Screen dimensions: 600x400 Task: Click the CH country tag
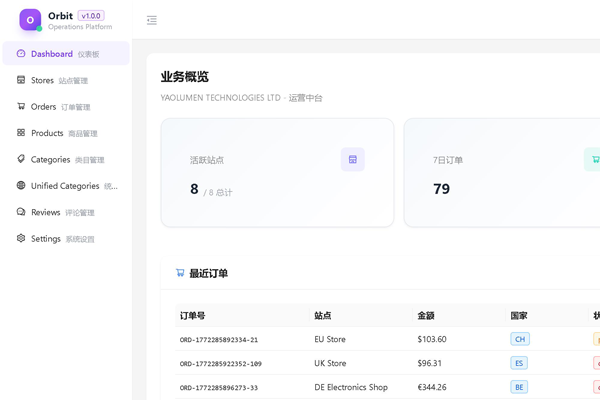point(520,339)
